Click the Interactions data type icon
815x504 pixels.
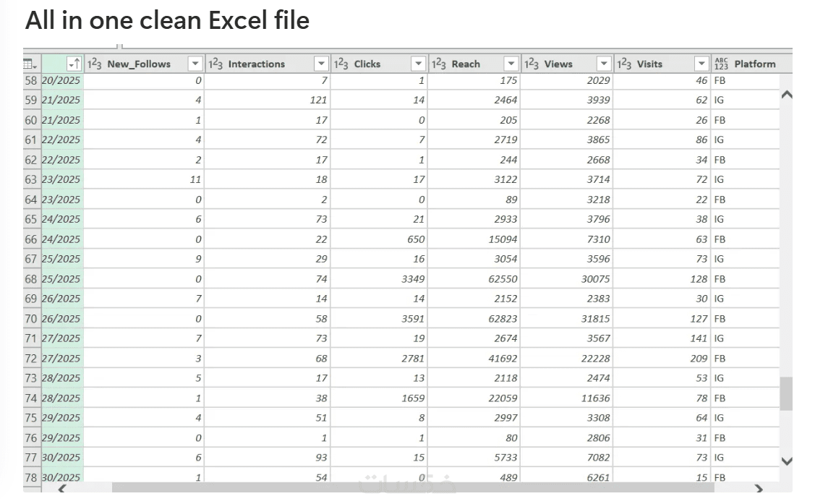pyautogui.click(x=215, y=64)
